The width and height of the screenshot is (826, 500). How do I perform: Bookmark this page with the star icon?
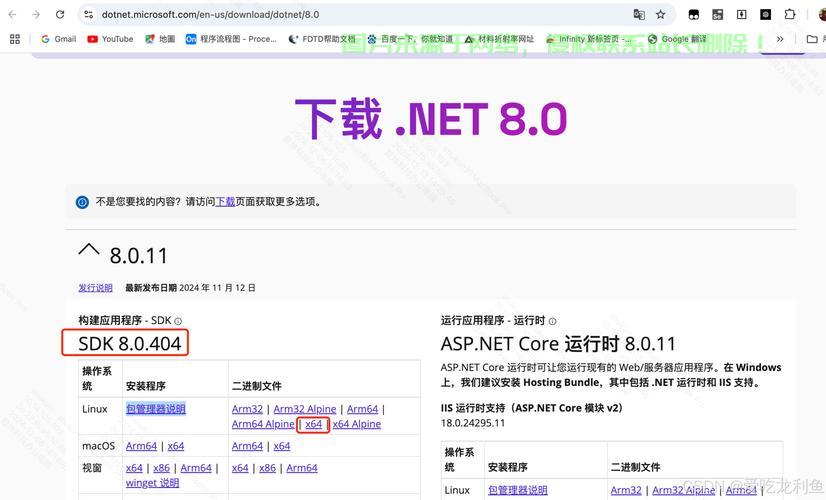[661, 15]
